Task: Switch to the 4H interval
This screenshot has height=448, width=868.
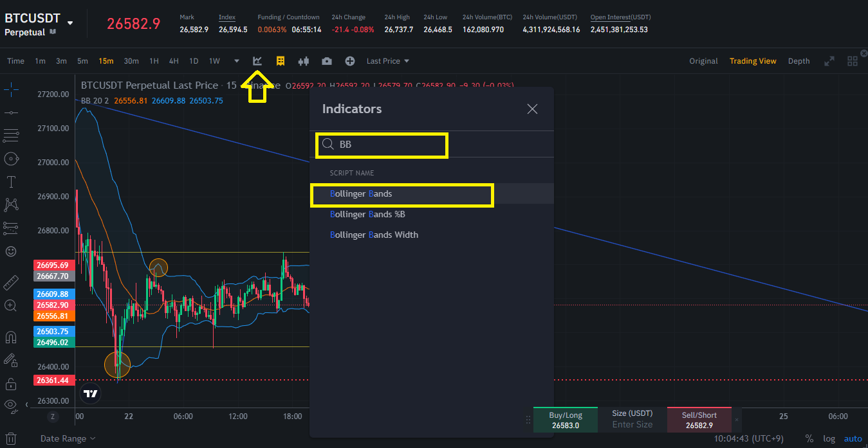Action: tap(174, 61)
